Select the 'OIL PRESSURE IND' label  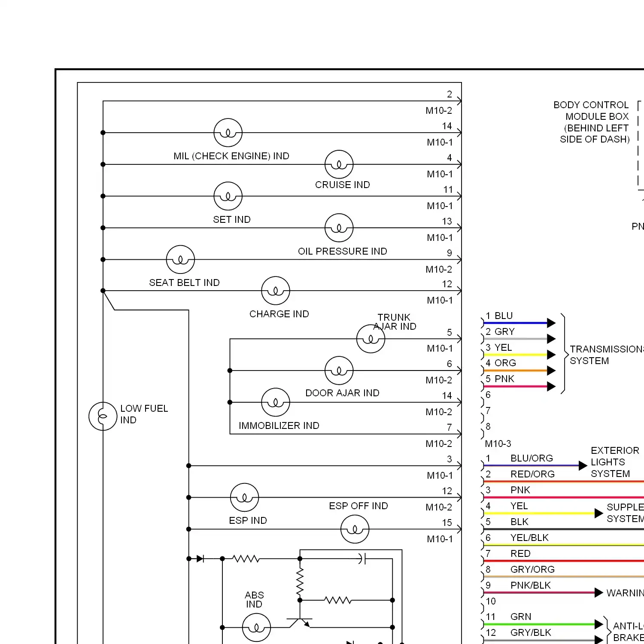click(x=343, y=251)
